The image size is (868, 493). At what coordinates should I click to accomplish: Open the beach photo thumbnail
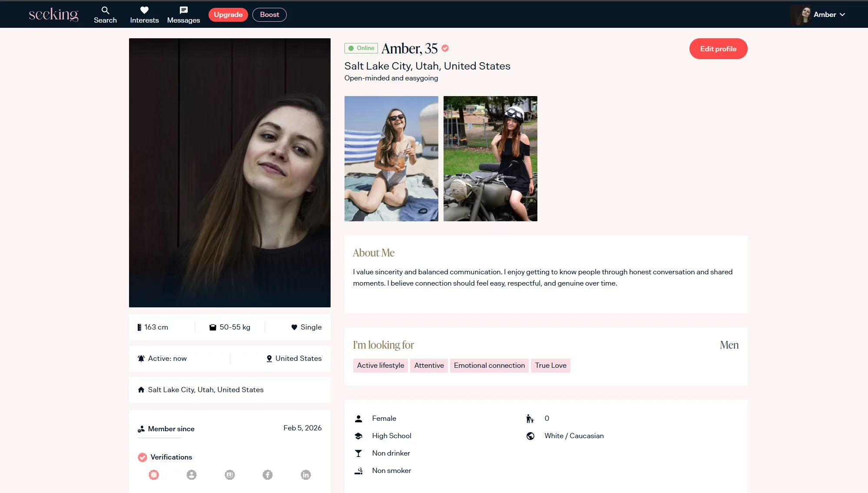(x=391, y=159)
